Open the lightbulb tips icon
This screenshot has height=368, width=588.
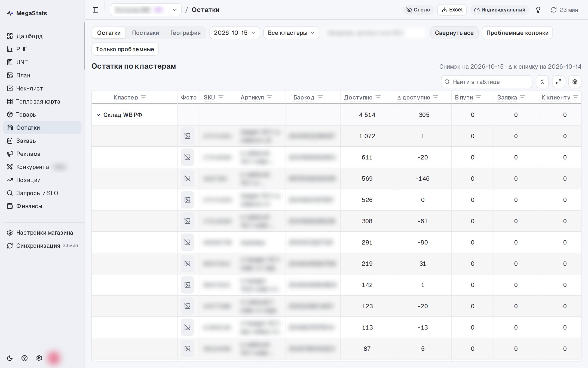click(x=538, y=10)
